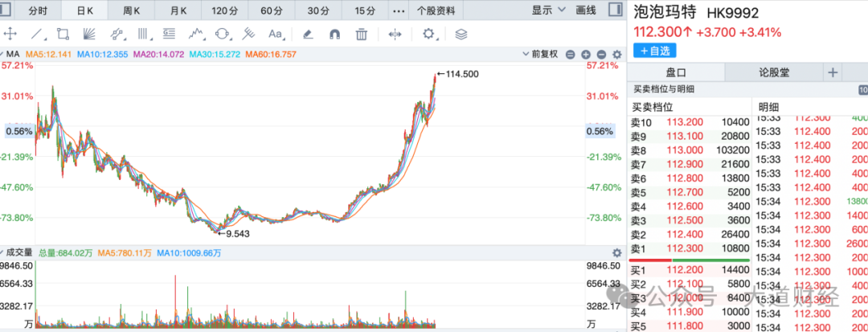Select the circle arc drawing tool

(x=223, y=34)
